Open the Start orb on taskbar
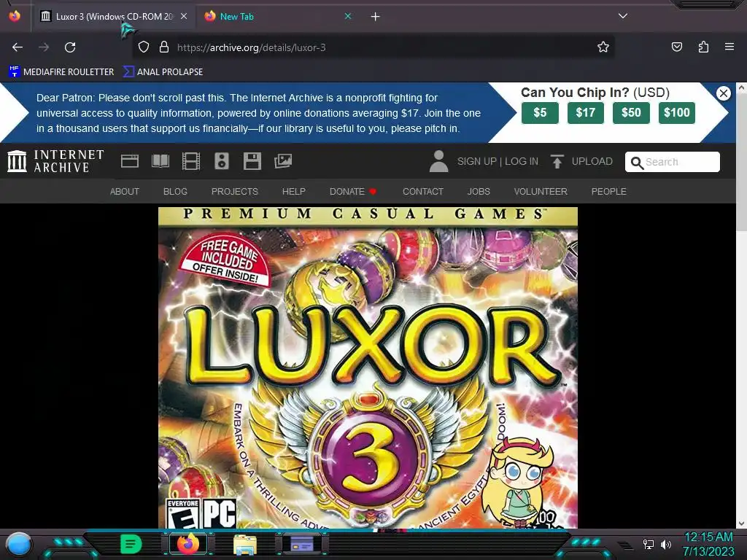 click(x=18, y=544)
